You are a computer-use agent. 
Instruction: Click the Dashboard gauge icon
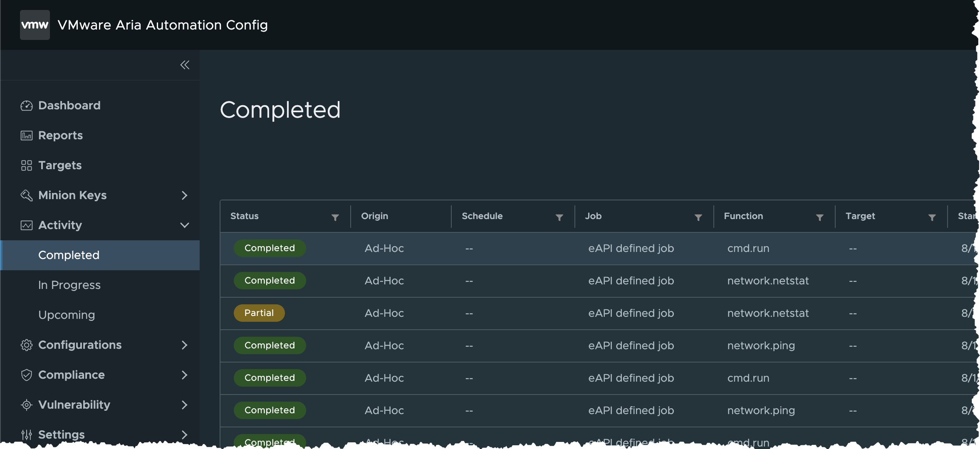pos(27,106)
